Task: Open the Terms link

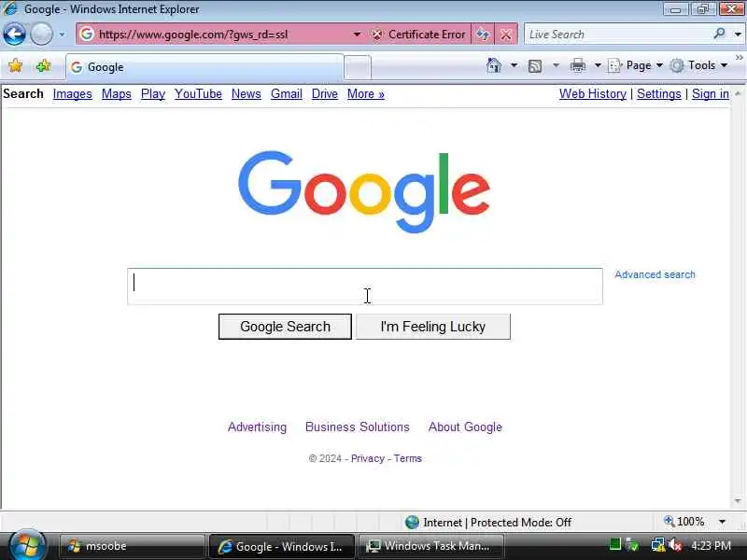Action: [407, 458]
